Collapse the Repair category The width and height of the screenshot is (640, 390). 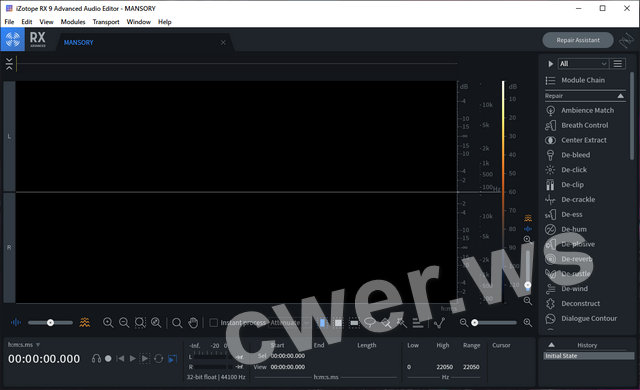point(620,96)
